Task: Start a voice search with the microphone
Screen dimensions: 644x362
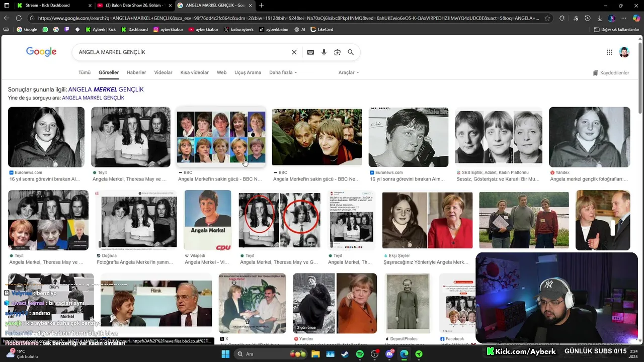Action: pos(324,52)
